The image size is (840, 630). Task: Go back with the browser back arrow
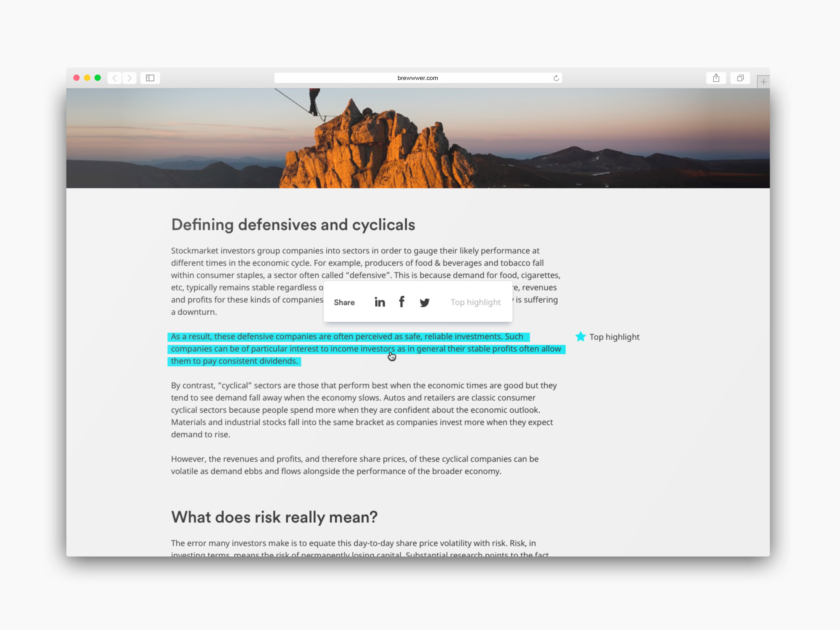tap(115, 78)
